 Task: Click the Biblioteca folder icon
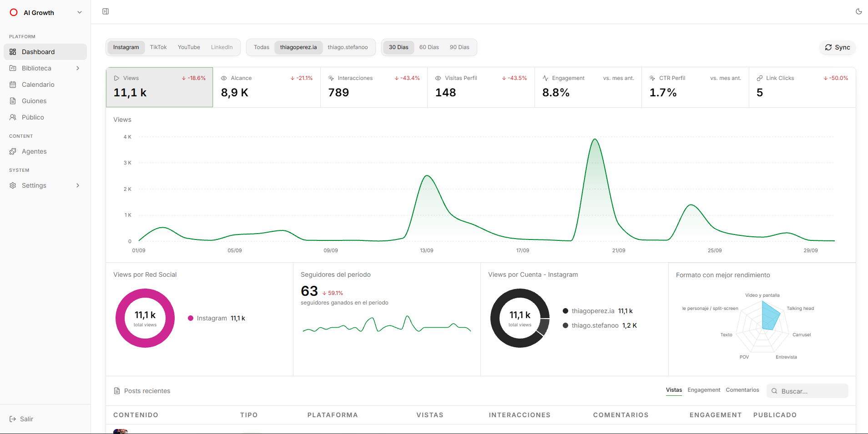pyautogui.click(x=13, y=68)
